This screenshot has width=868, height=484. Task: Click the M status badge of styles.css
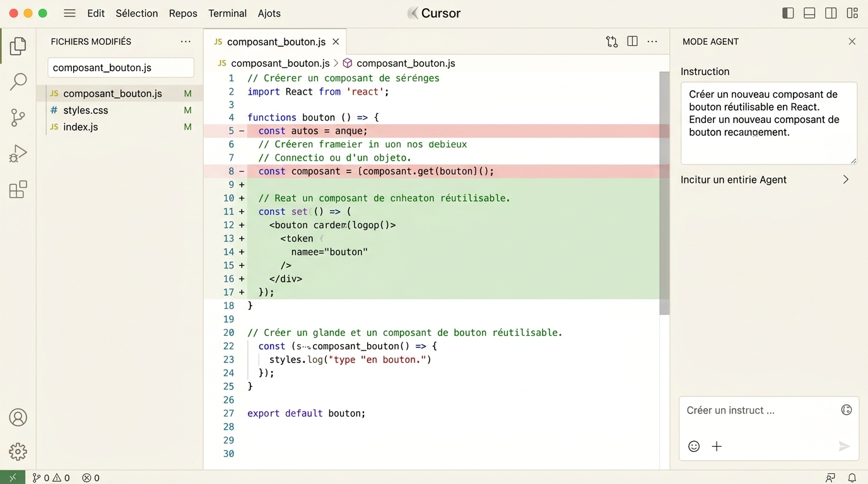(187, 110)
